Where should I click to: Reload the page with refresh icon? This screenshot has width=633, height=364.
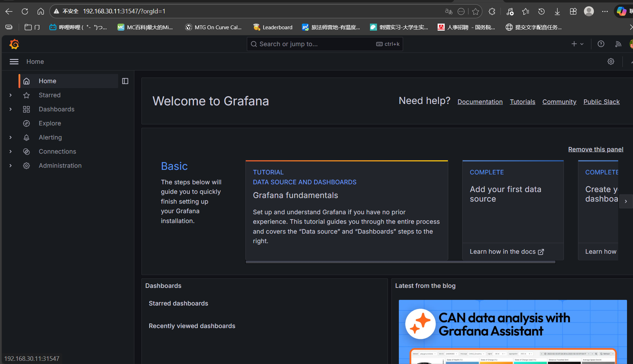point(25,11)
